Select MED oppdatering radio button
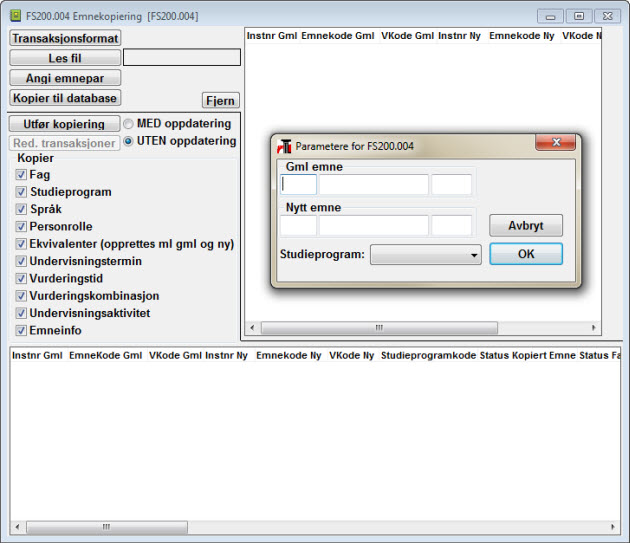 128,124
